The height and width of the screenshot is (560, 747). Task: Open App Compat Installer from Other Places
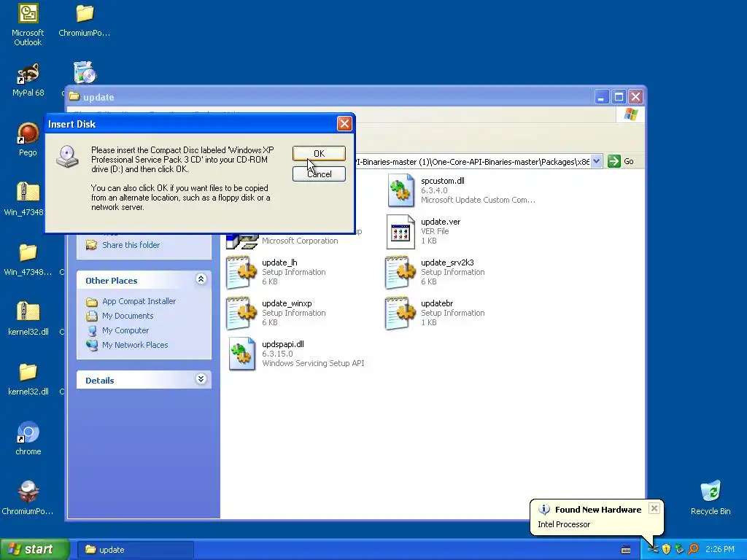point(139,301)
